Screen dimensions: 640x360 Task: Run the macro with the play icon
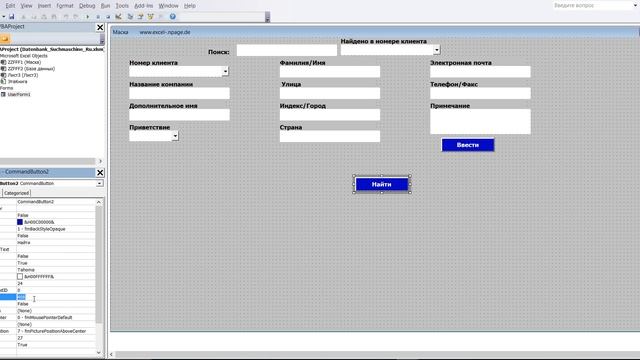click(87, 17)
